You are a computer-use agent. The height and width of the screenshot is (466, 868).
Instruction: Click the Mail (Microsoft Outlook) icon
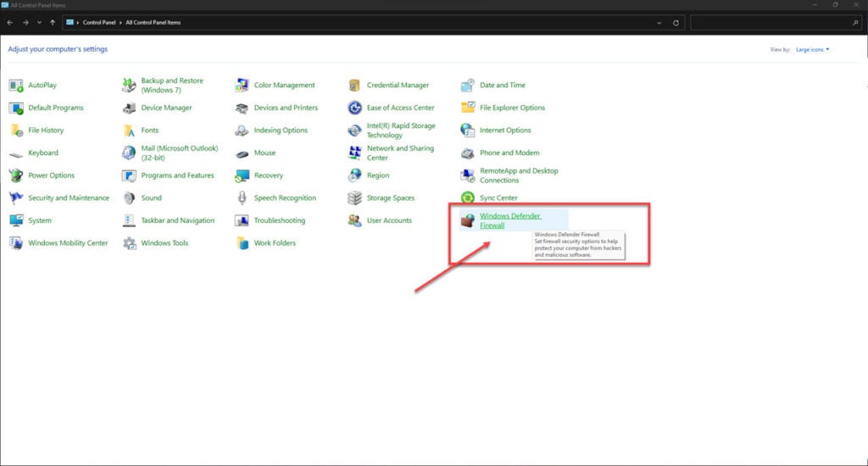click(129, 153)
